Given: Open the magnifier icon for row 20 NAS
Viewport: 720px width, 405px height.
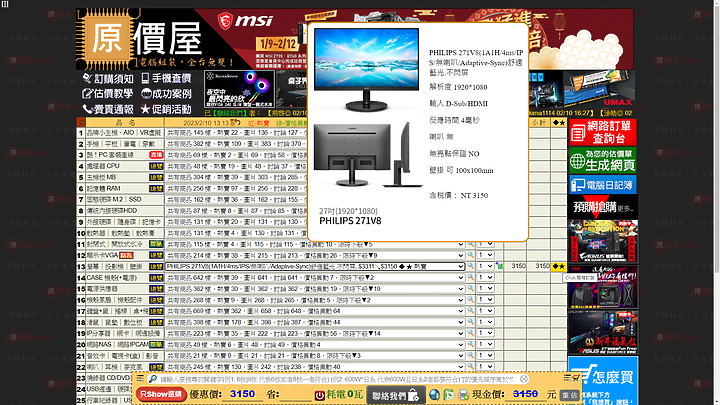Looking at the screenshot, I should click(470, 344).
